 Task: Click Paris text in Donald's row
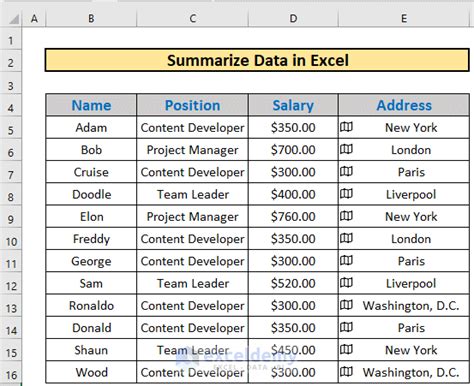(x=411, y=328)
